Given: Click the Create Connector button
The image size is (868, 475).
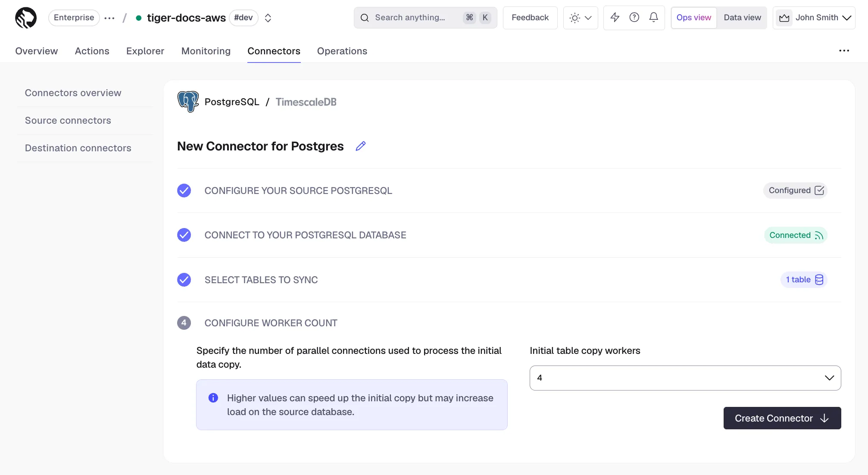Looking at the screenshot, I should 782,418.
